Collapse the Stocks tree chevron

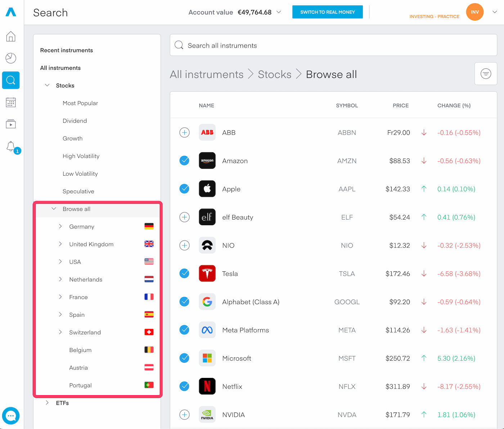(47, 85)
